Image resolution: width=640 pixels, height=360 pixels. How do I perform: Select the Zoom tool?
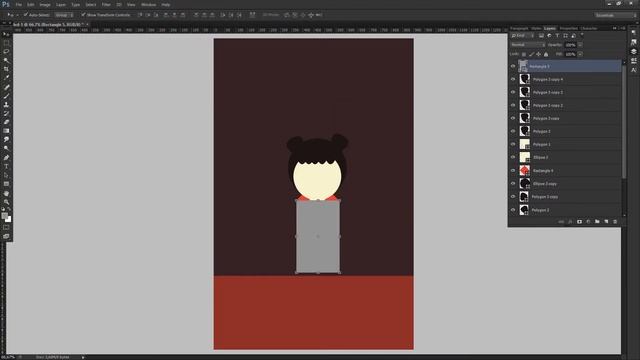6,202
